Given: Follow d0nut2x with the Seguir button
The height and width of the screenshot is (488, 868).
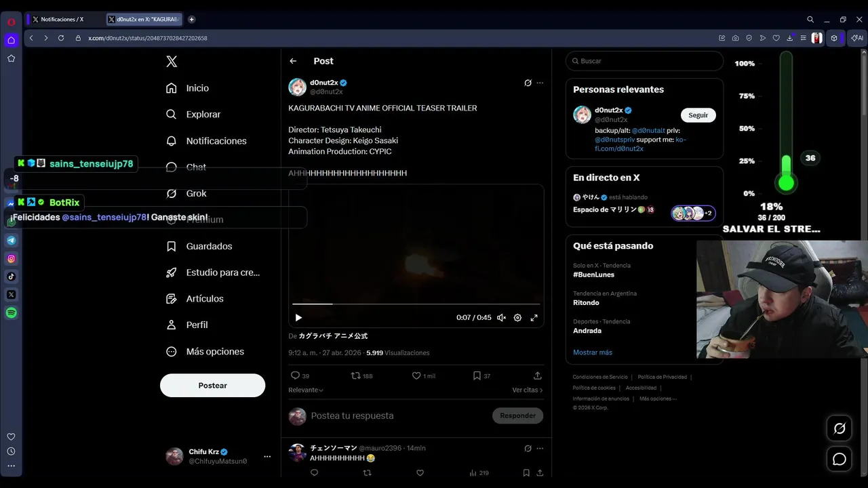Looking at the screenshot, I should [698, 115].
